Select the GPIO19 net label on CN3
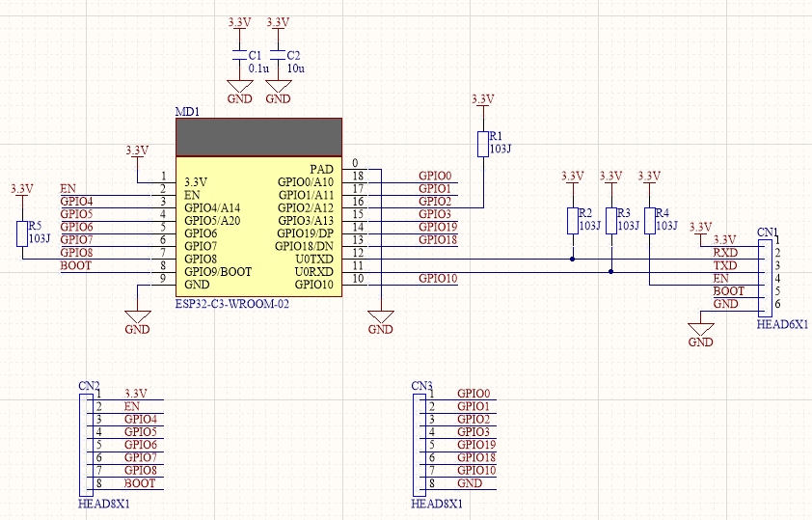Viewport: 812px width, 520px height. tap(476, 445)
